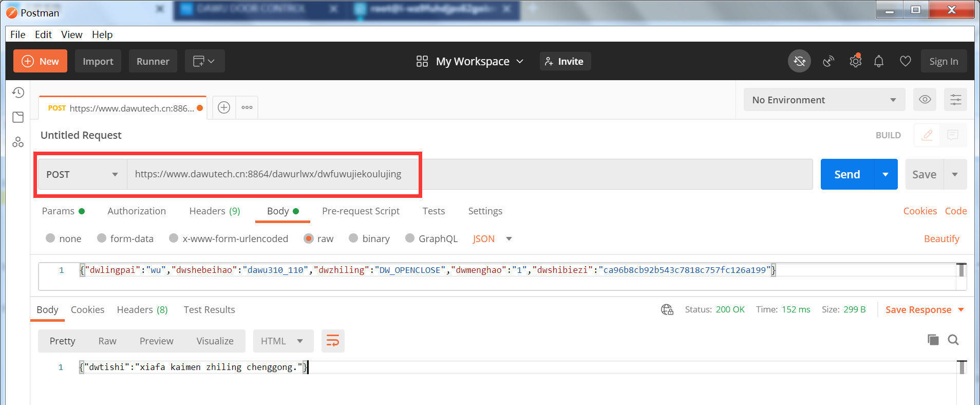The height and width of the screenshot is (405, 980).
Task: Open the capture requests satellite icon
Action: [828, 61]
